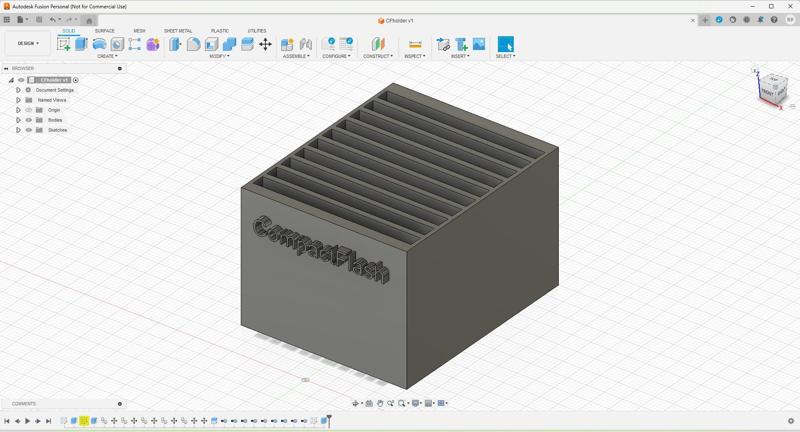Select the Create Sketch tool

pos(64,44)
